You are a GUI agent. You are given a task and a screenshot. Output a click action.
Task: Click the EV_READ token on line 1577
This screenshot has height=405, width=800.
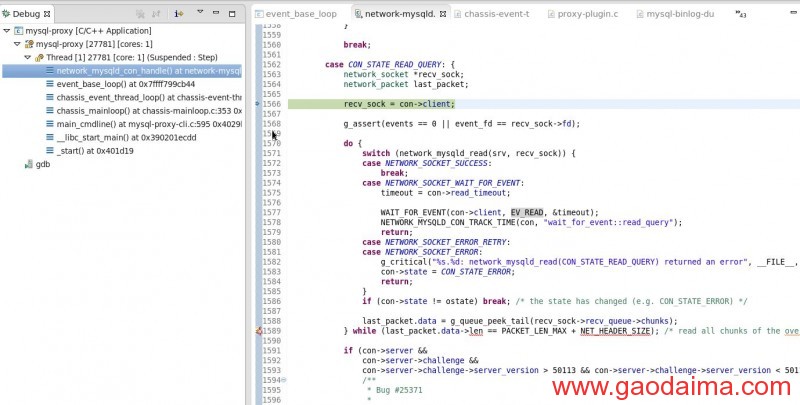pos(527,212)
